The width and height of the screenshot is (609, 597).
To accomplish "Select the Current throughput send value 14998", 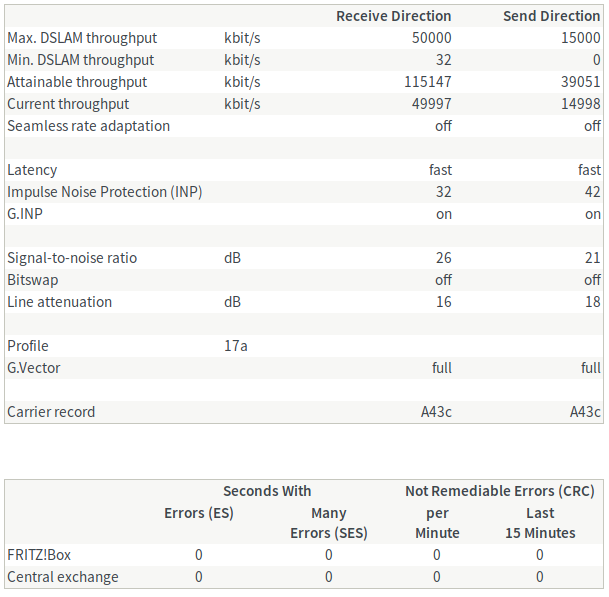I will (x=577, y=104).
